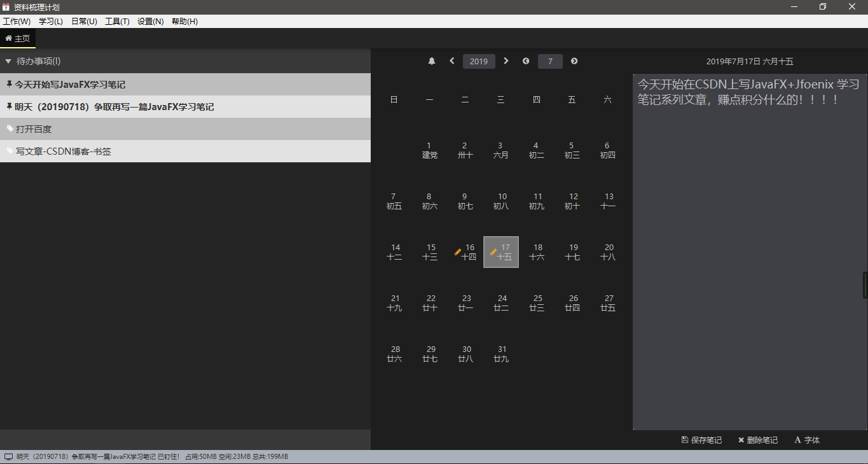Select calendar day 27 廿五

(608, 303)
